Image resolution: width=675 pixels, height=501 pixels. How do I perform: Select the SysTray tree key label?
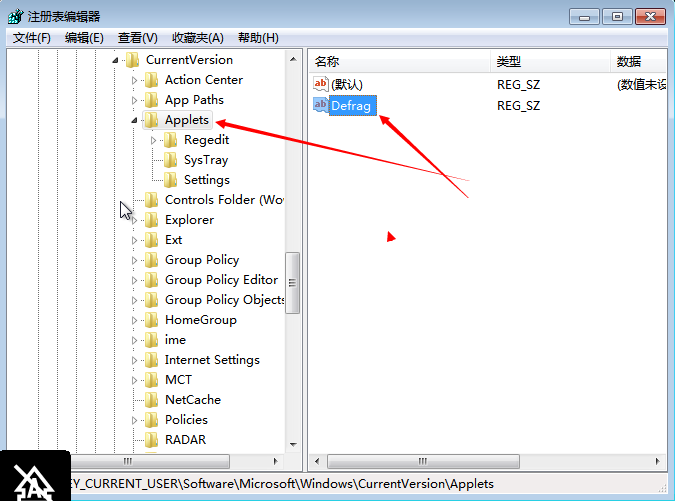(206, 160)
